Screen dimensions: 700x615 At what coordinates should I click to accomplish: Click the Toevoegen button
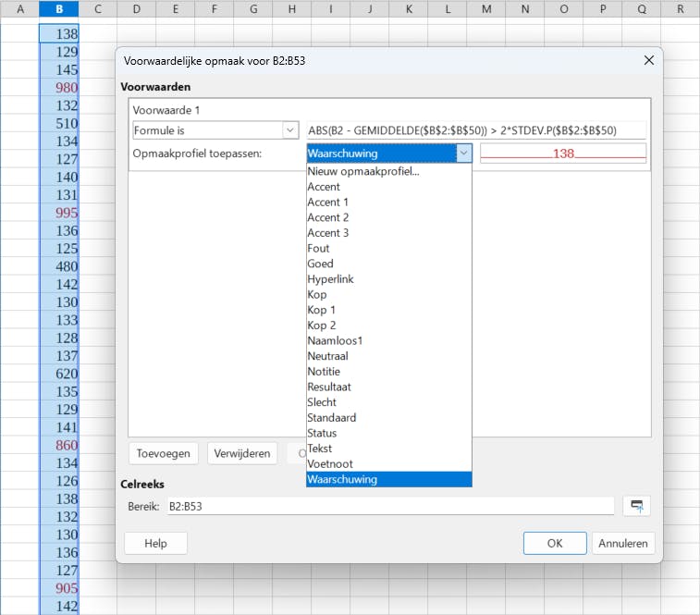click(164, 453)
